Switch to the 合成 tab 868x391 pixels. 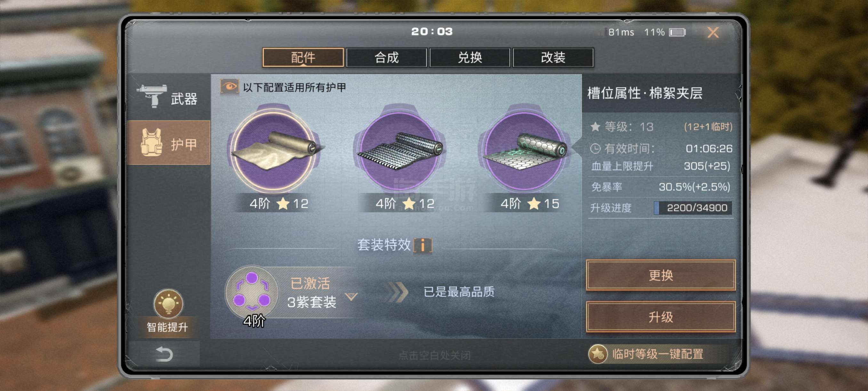coord(386,58)
